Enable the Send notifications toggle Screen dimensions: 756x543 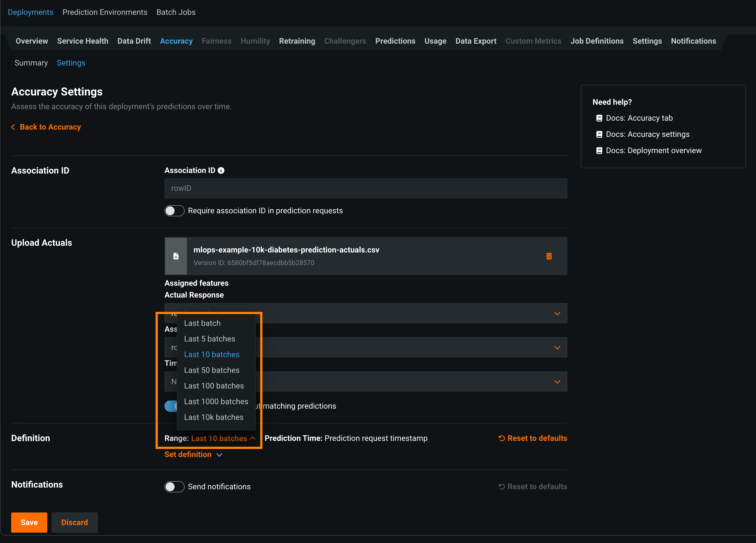pos(174,487)
